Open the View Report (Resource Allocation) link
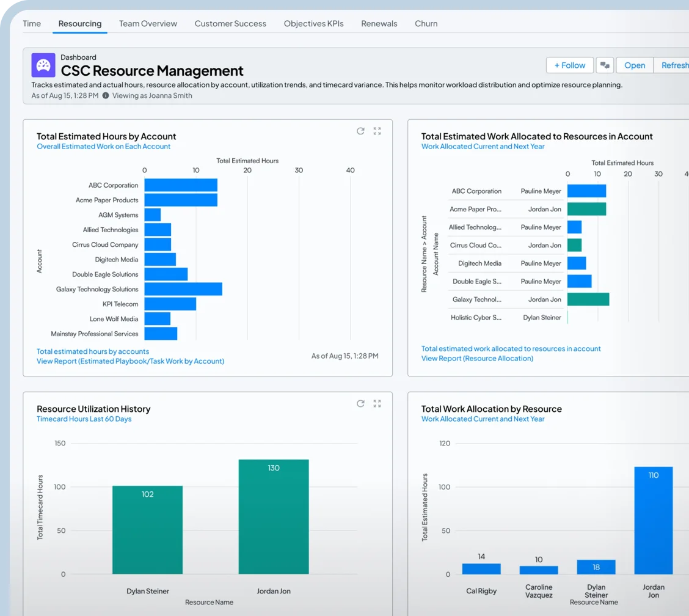Image resolution: width=689 pixels, height=616 pixels. coord(477,358)
